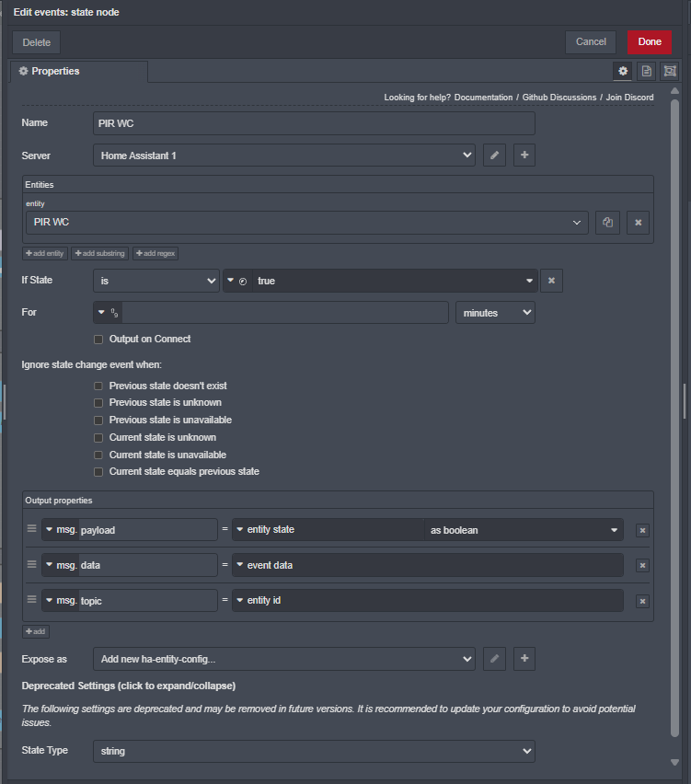
Task: Click msg data property name field
Action: pos(148,566)
